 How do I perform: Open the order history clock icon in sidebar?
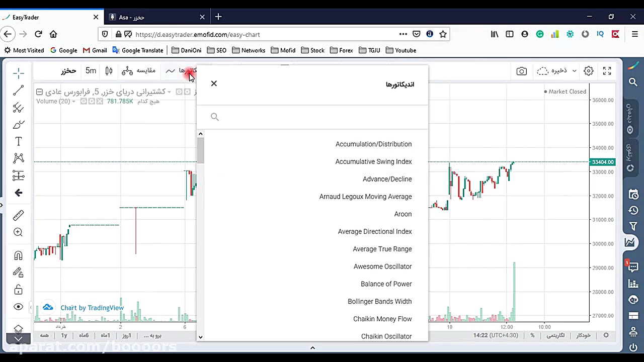tap(633, 210)
